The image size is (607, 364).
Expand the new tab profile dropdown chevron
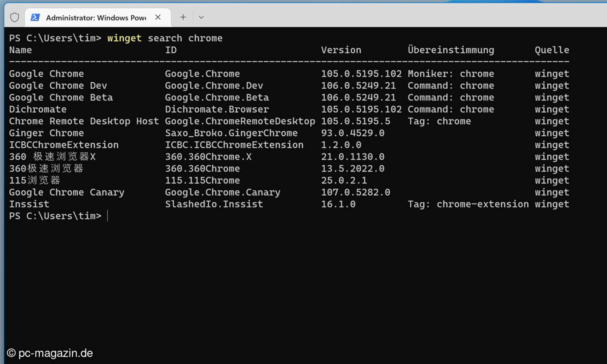pos(201,17)
